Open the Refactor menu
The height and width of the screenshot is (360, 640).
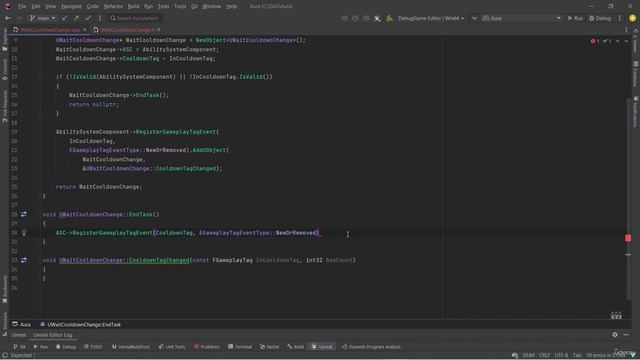coord(113,7)
